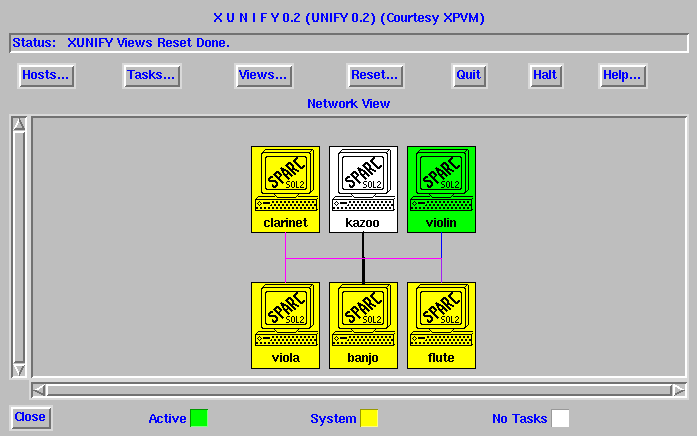Select the flute host icon
697x436 pixels.
441,325
